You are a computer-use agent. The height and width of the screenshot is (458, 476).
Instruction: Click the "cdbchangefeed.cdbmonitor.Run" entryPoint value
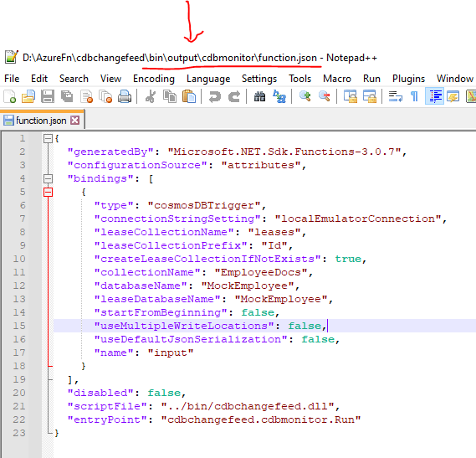point(261,419)
